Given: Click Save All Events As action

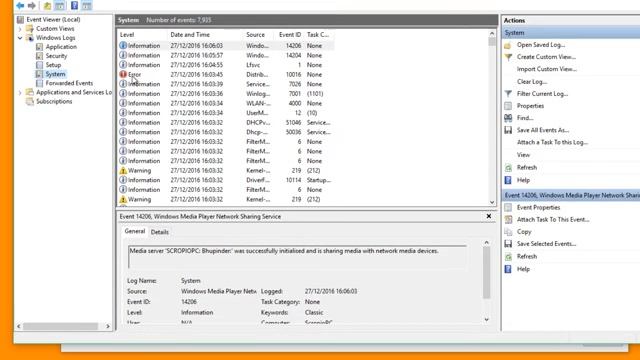Looking at the screenshot, I should [x=542, y=130].
